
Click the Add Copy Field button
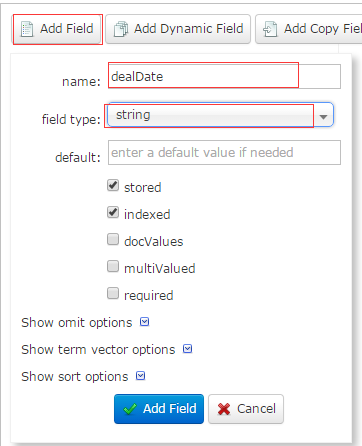tap(309, 29)
